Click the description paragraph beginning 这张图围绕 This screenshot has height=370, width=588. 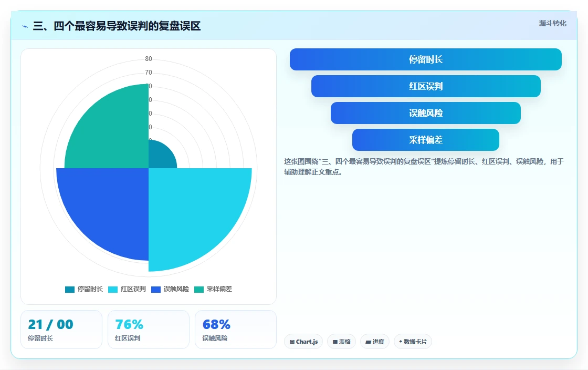pyautogui.click(x=424, y=167)
